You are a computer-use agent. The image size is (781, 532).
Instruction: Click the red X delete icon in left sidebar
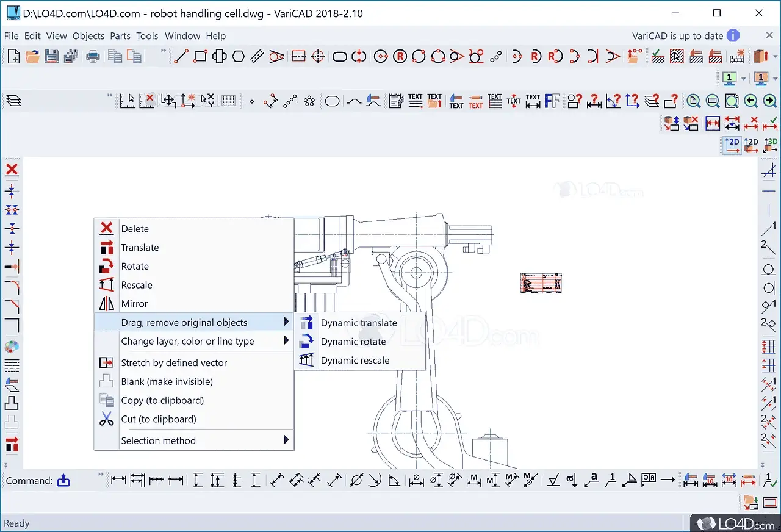point(12,170)
